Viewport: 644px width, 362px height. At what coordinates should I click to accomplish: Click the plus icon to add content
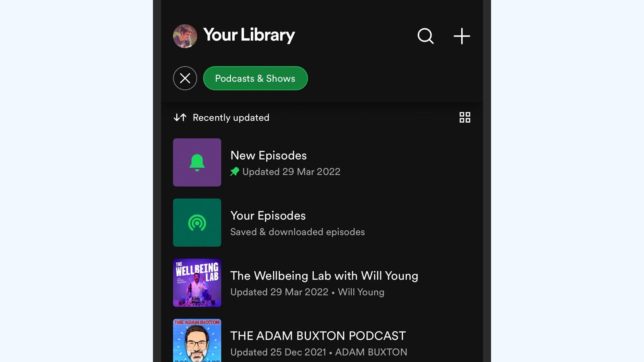[x=461, y=36]
